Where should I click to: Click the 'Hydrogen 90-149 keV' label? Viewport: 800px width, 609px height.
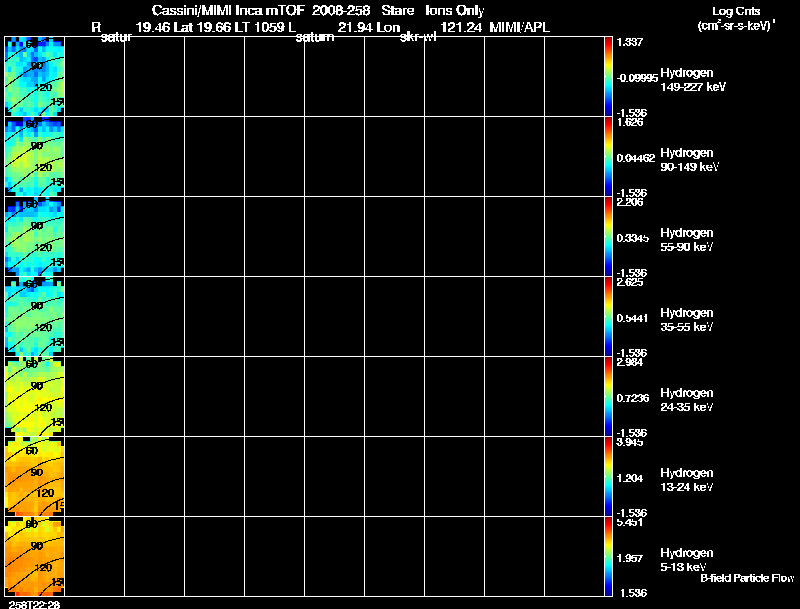[689, 160]
